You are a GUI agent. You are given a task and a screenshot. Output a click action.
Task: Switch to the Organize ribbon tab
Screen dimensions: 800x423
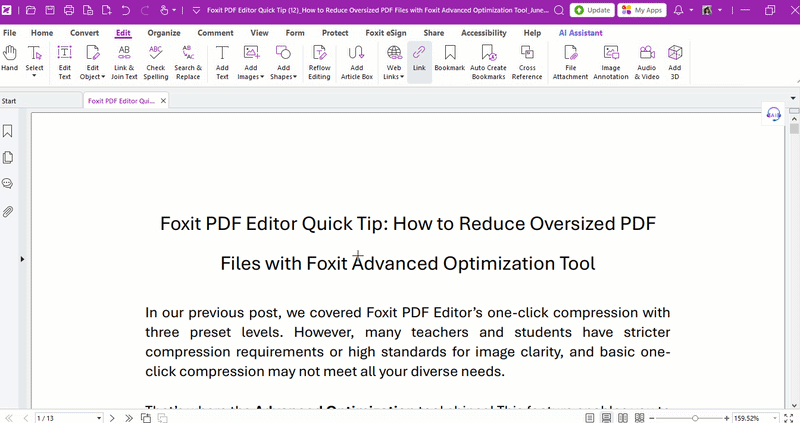(x=164, y=33)
